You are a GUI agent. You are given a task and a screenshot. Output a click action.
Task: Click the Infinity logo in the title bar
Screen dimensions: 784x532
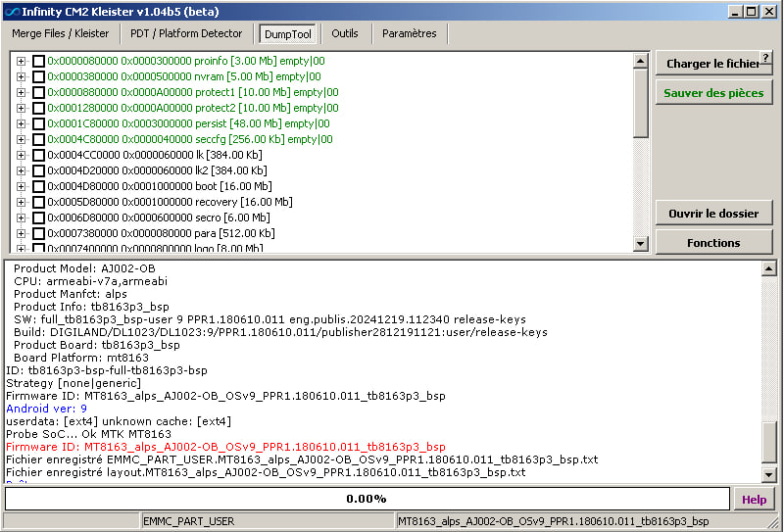(11, 11)
